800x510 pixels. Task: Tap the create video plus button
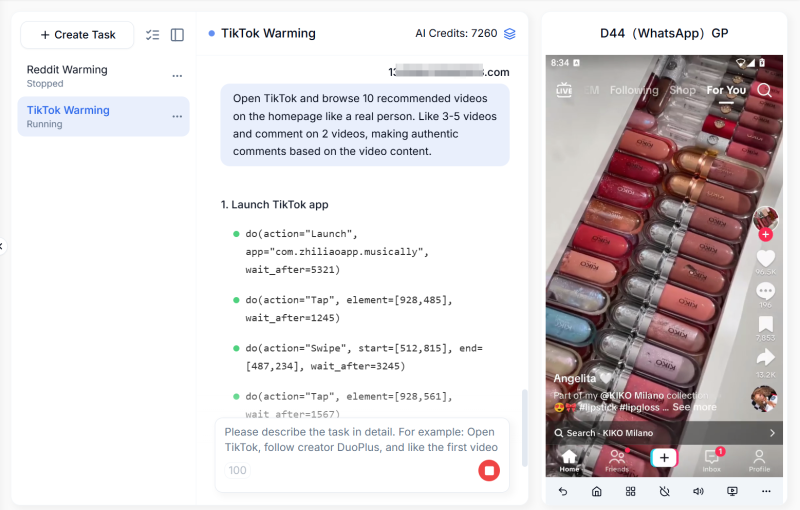tap(664, 458)
